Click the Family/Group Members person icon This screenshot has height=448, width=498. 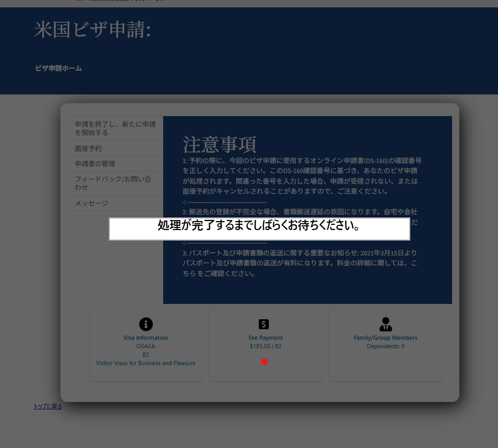(x=386, y=324)
